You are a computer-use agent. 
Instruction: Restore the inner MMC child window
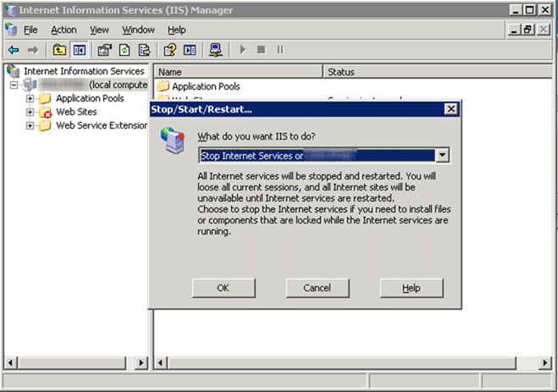pos(528,30)
